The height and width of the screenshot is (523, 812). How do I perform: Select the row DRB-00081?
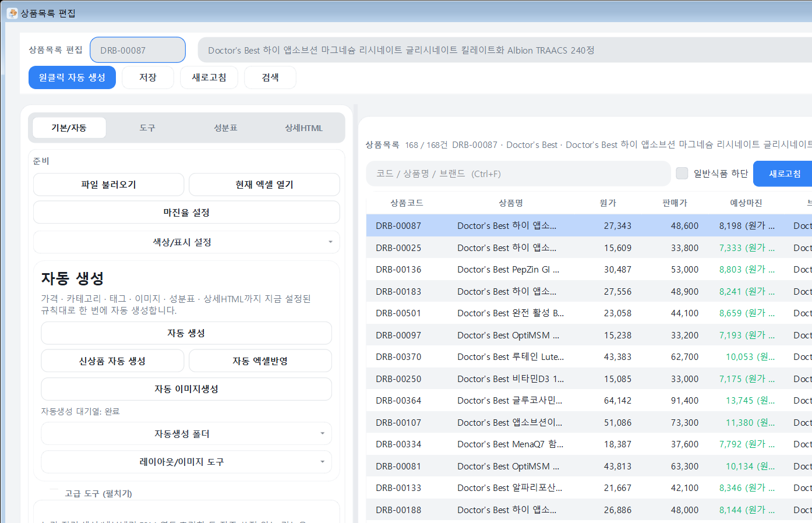[589, 466]
